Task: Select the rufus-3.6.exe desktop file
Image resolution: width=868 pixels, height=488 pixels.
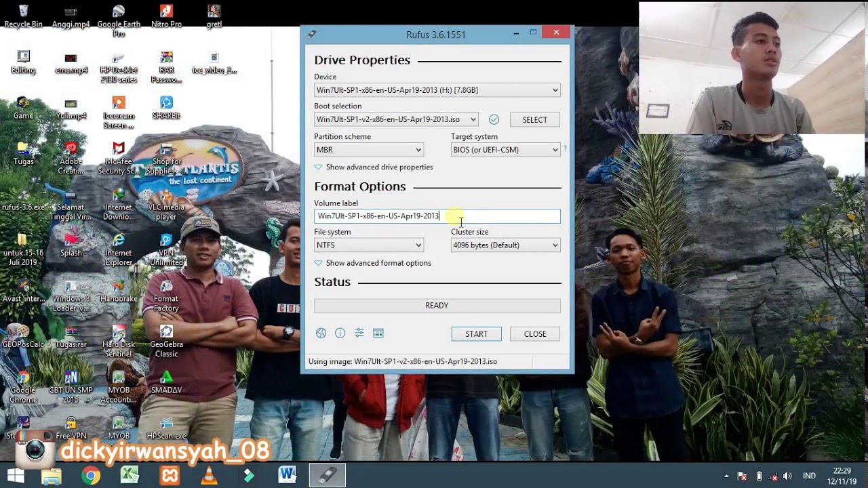Action: tap(24, 199)
